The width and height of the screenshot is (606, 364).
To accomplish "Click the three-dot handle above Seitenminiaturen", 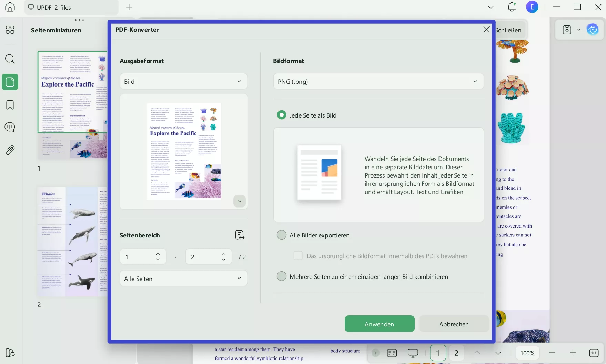I will (x=80, y=20).
